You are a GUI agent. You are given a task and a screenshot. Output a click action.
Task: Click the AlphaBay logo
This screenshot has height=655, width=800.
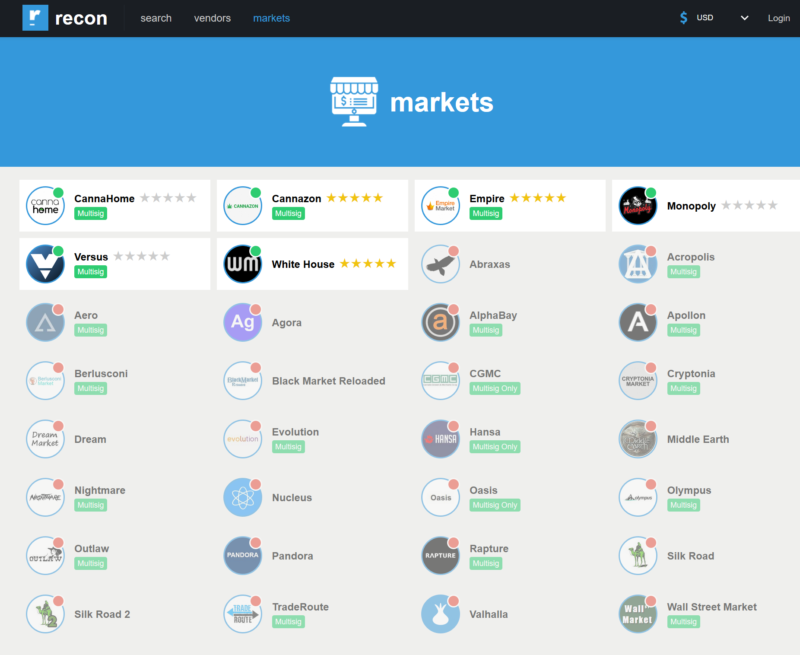tap(440, 322)
